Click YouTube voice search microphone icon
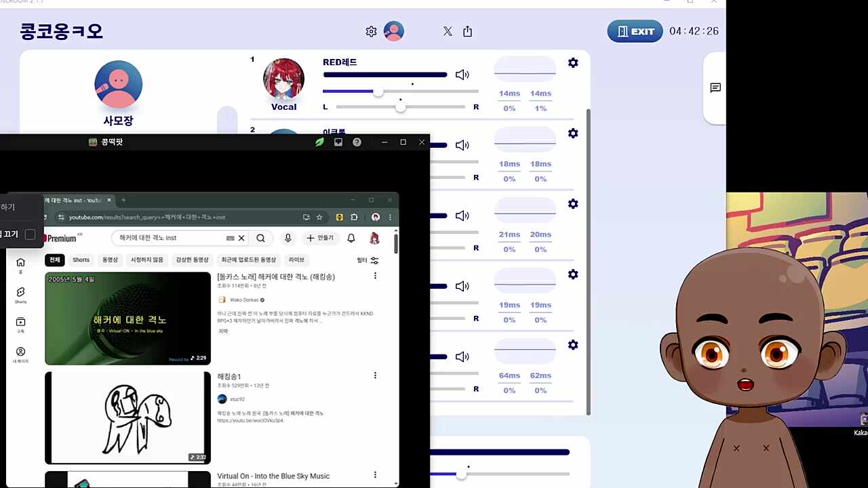 (288, 238)
